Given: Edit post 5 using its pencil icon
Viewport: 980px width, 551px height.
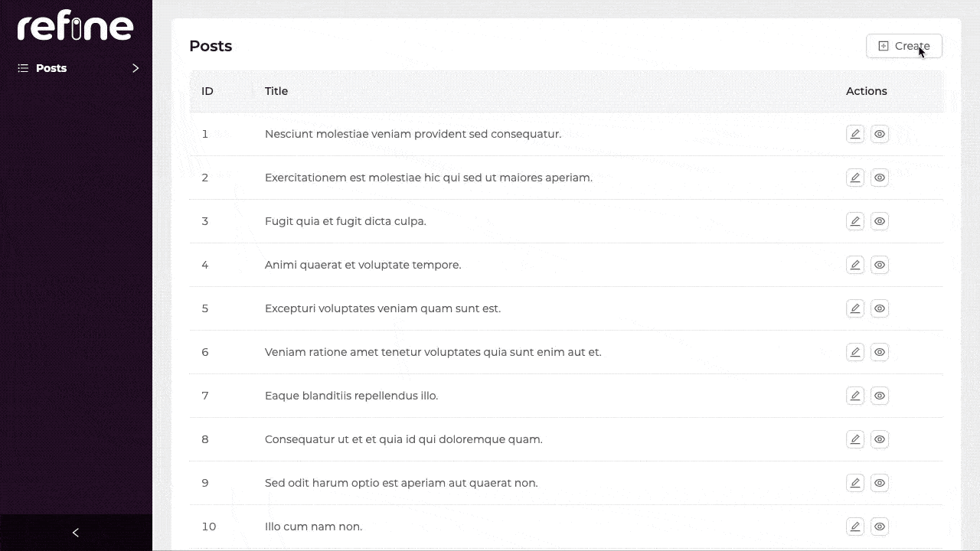Looking at the screenshot, I should tap(855, 308).
